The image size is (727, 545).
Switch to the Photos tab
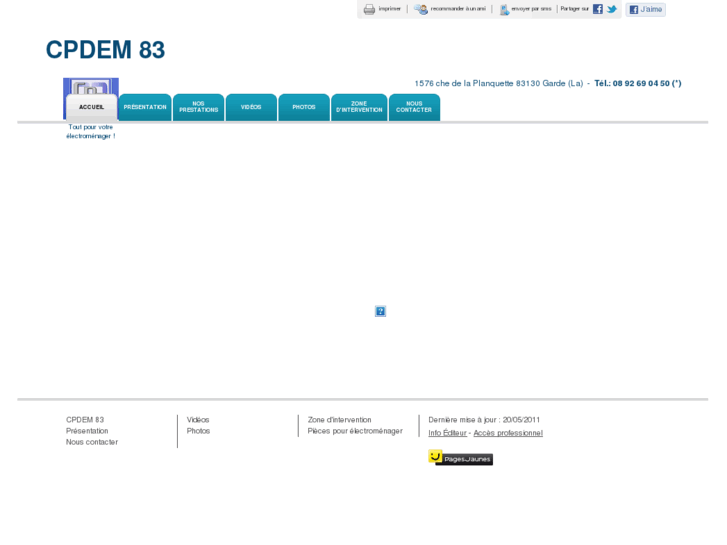coord(304,108)
